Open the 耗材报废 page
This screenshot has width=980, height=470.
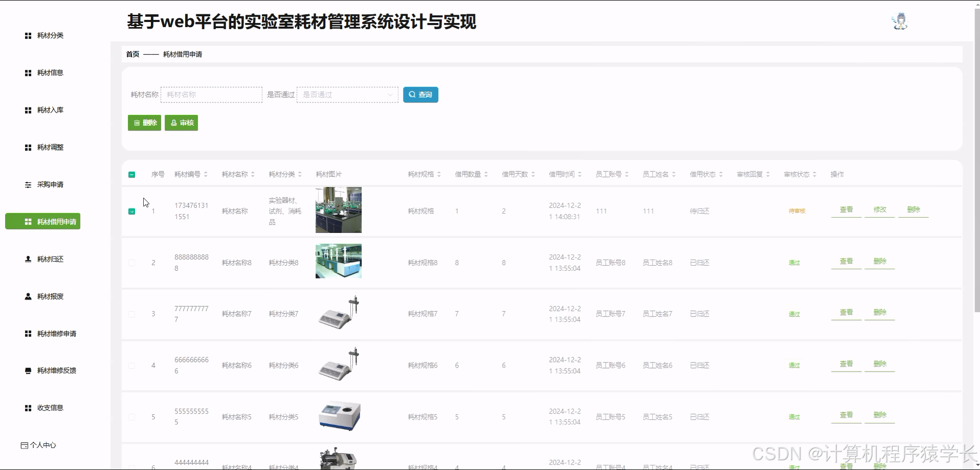point(49,296)
